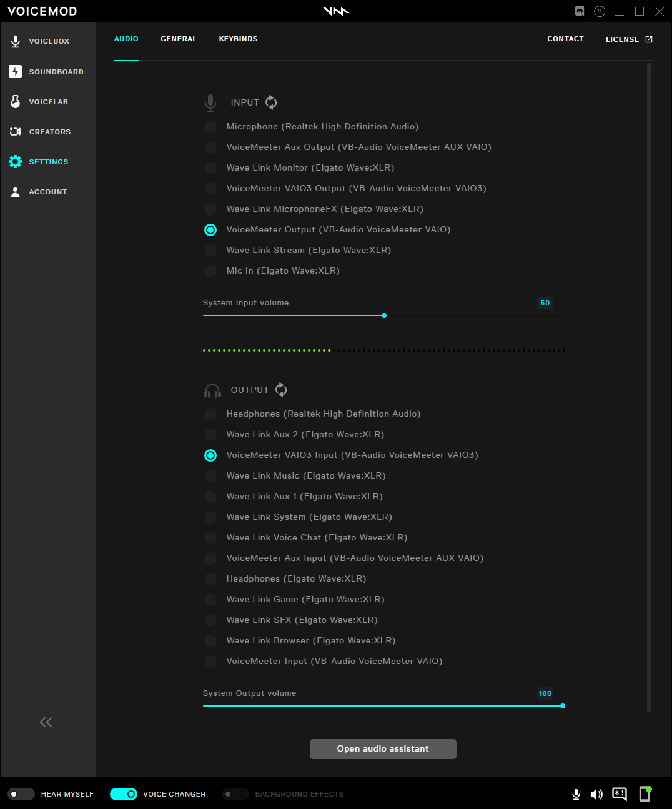Click the System Input volume slider handle

[384, 315]
